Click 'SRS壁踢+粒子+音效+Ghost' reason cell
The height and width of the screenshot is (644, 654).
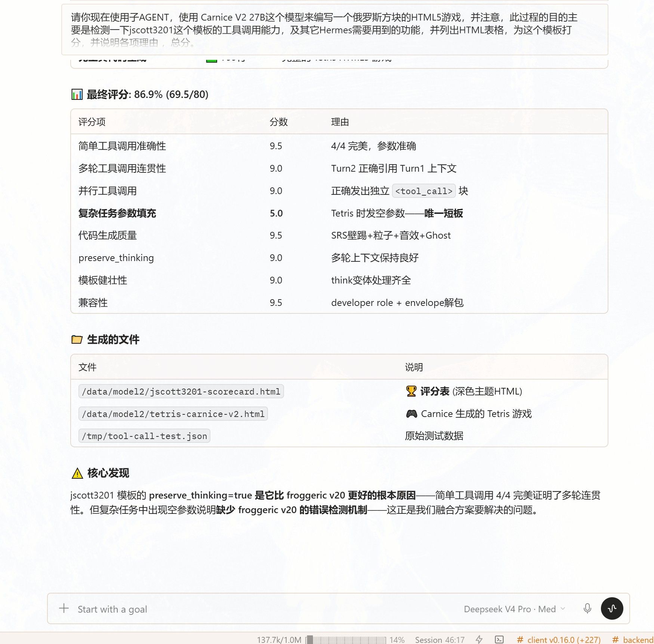tap(391, 235)
